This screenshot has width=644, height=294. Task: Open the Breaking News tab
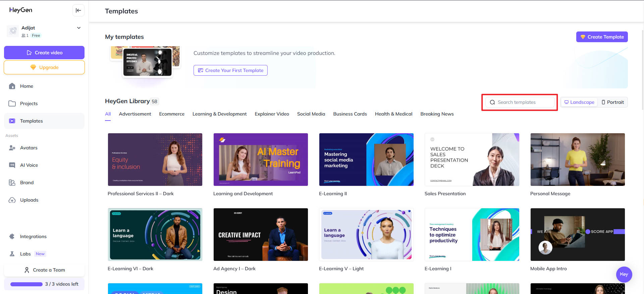pyautogui.click(x=437, y=114)
